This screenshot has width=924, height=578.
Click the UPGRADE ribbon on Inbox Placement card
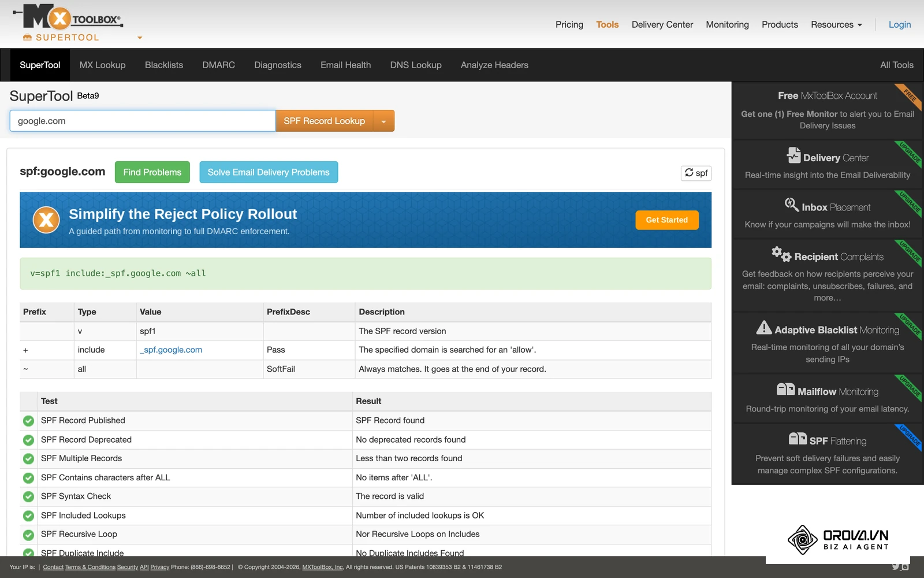coord(910,203)
